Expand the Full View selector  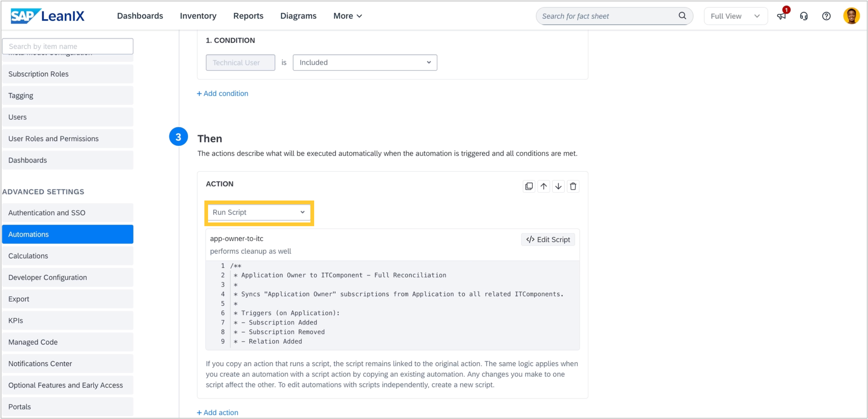[x=735, y=16]
